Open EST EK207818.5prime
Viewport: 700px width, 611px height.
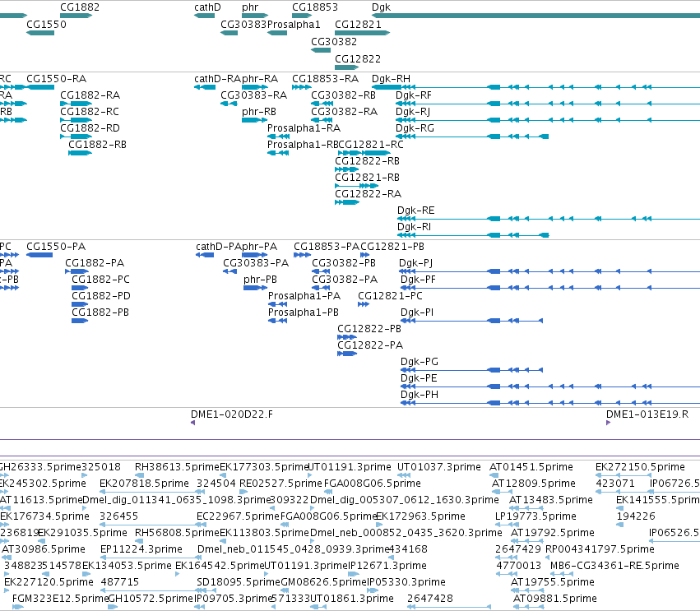[x=152, y=492]
